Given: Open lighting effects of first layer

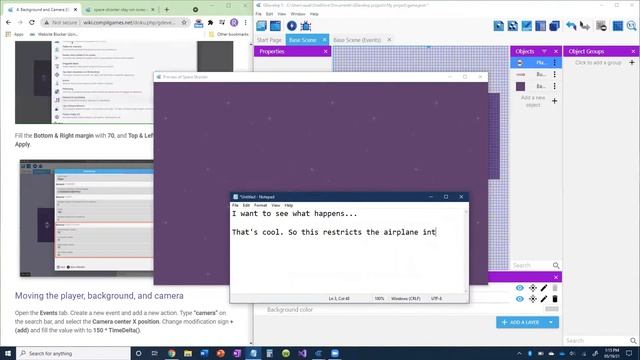Looking at the screenshot, I should click(533, 288).
